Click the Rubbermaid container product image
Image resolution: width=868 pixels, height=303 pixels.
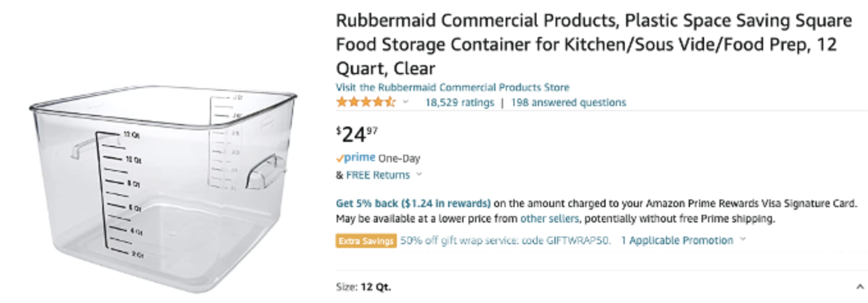coord(163,179)
